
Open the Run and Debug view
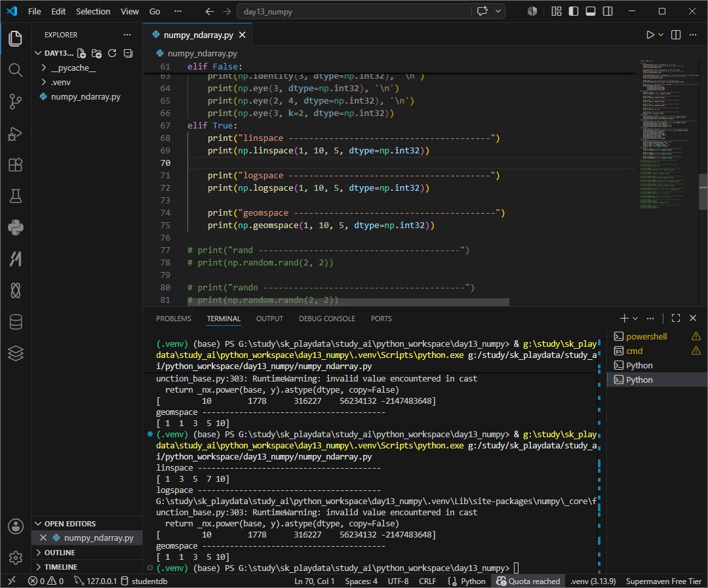click(x=15, y=134)
